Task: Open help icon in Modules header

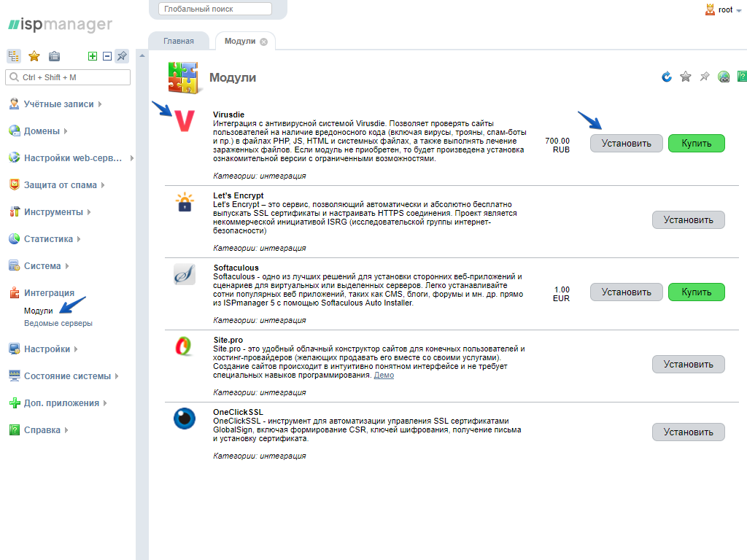Action: pos(742,77)
